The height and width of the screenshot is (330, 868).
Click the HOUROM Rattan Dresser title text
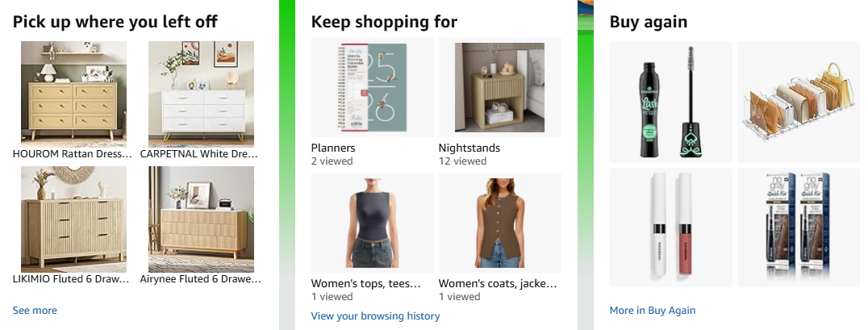[x=73, y=154]
